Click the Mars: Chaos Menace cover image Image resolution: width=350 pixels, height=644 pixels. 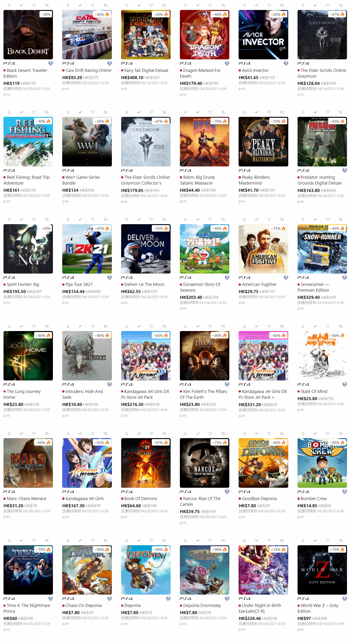28,463
